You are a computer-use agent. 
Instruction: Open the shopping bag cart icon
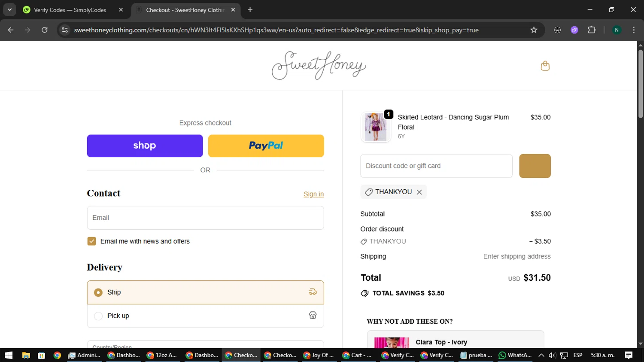click(545, 66)
